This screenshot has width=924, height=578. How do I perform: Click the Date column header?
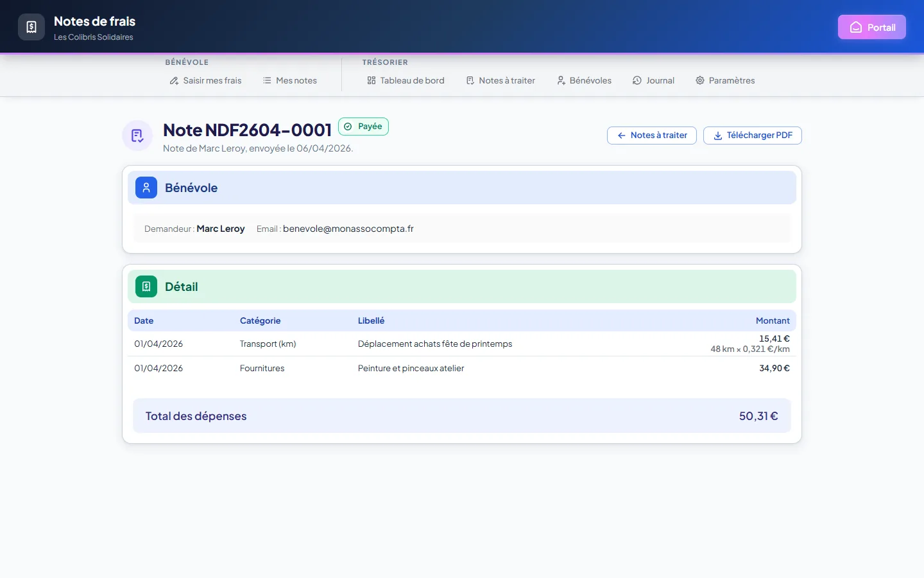(144, 320)
